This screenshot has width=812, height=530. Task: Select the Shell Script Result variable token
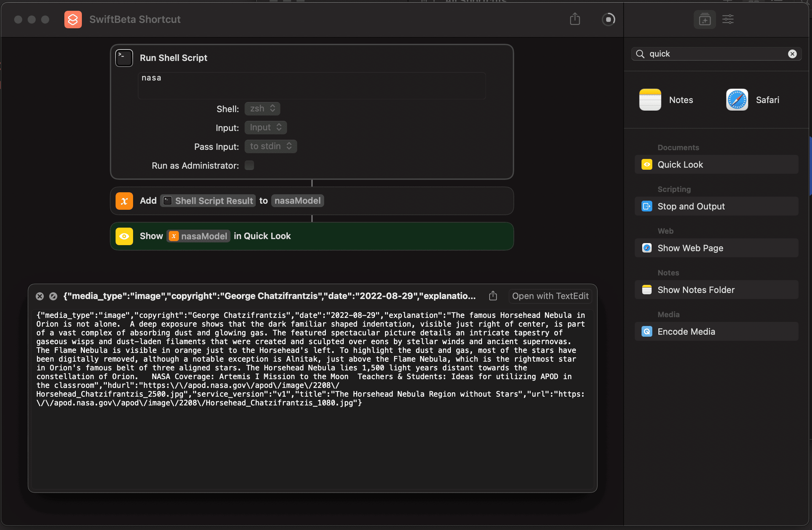click(x=208, y=201)
